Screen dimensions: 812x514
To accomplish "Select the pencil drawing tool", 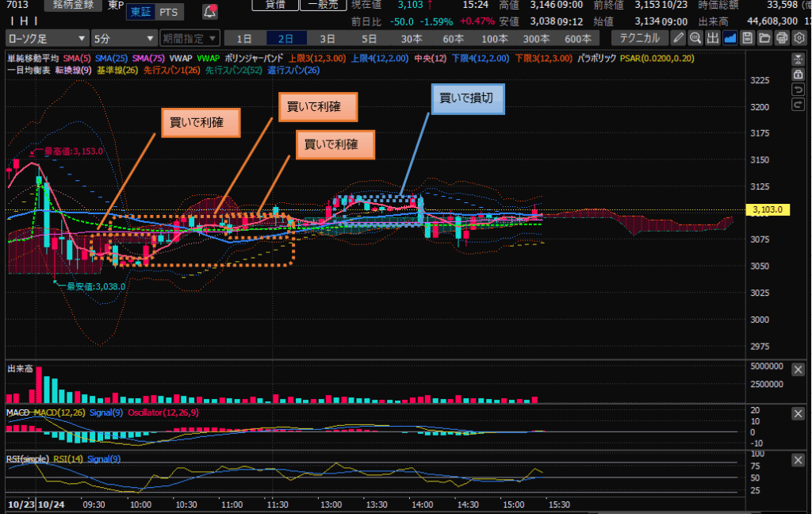I will point(679,38).
